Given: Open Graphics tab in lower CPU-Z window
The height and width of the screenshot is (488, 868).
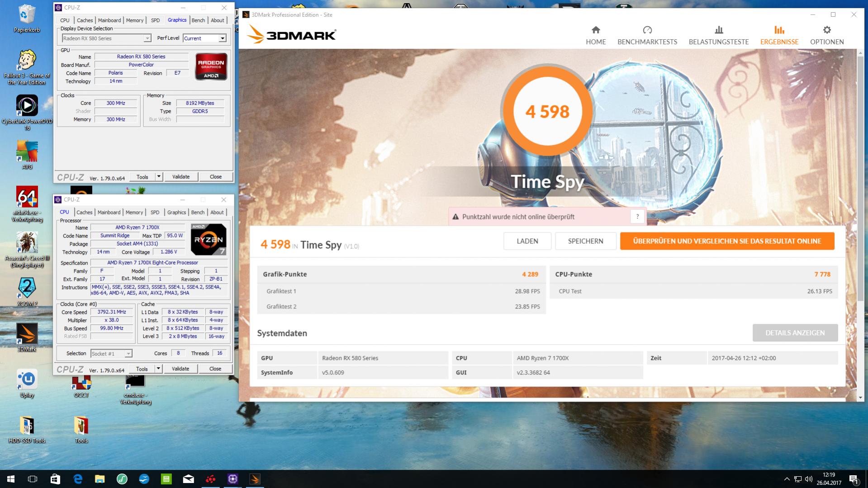Looking at the screenshot, I should point(176,212).
